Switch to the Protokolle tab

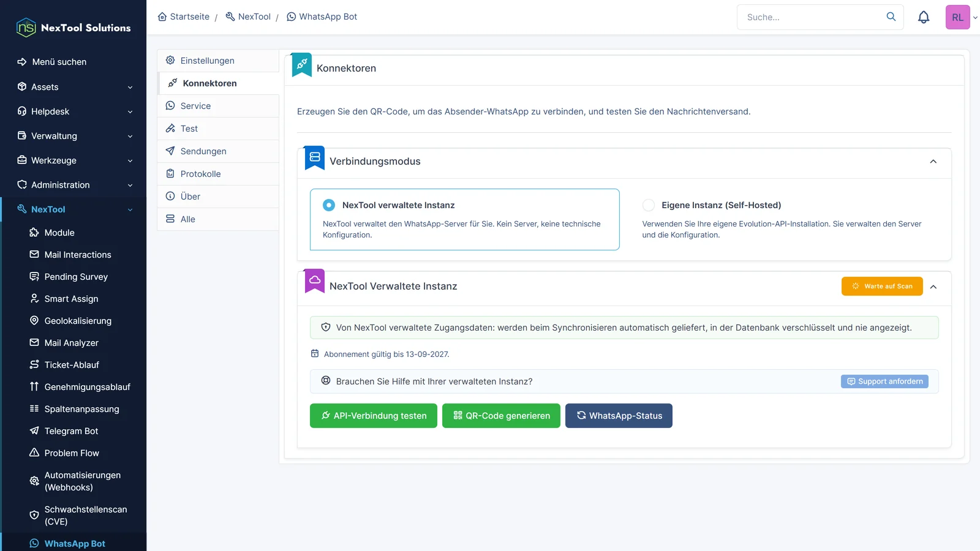(x=218, y=174)
